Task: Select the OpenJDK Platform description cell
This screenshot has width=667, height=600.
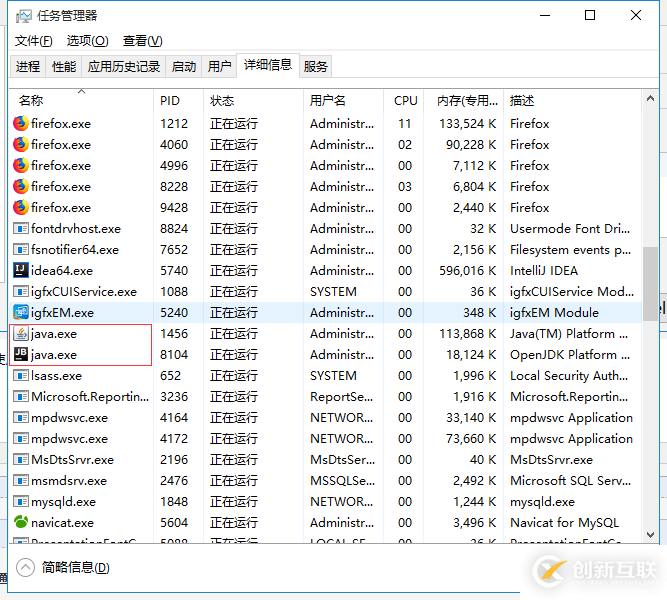Action: click(x=570, y=354)
